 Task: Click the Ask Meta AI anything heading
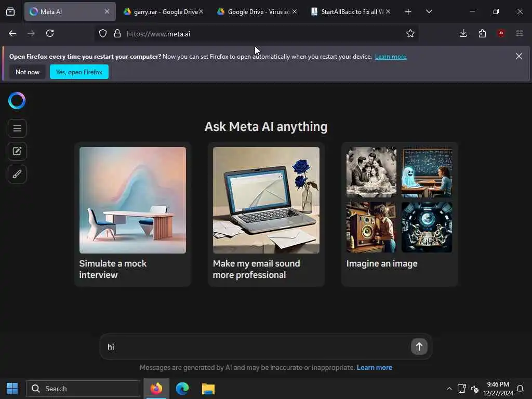click(266, 127)
